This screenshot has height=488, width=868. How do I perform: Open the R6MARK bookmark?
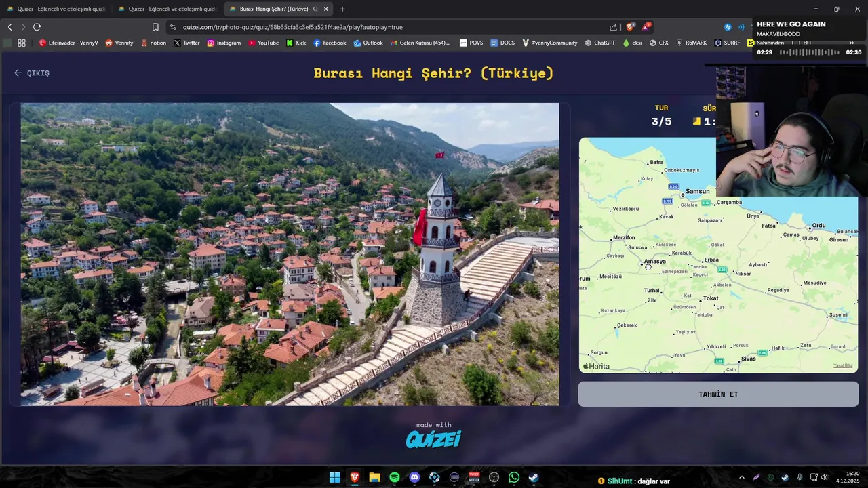(x=692, y=43)
